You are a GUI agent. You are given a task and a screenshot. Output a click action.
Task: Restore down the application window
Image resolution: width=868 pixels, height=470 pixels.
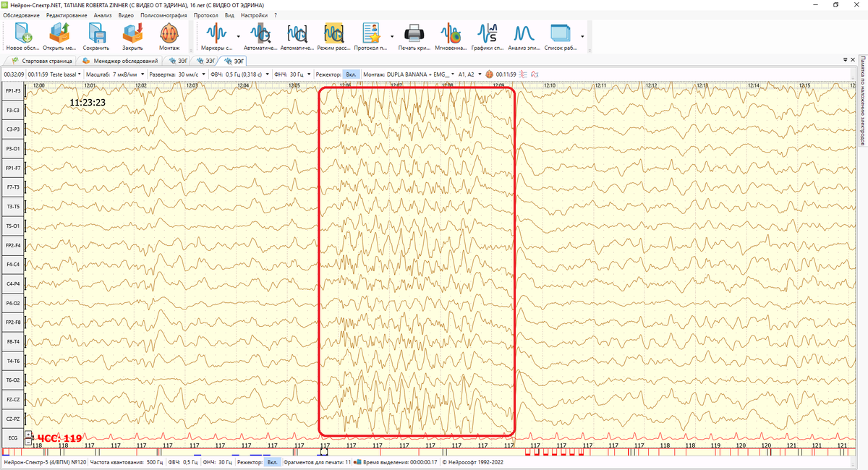pos(836,4)
